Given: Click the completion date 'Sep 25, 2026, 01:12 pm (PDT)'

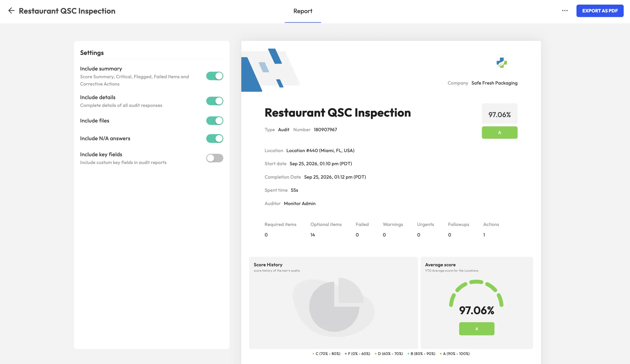Looking at the screenshot, I should coord(335,177).
